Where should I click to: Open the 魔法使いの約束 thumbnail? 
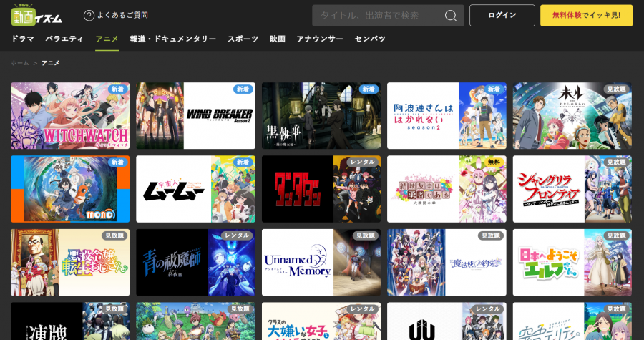pos(447,263)
